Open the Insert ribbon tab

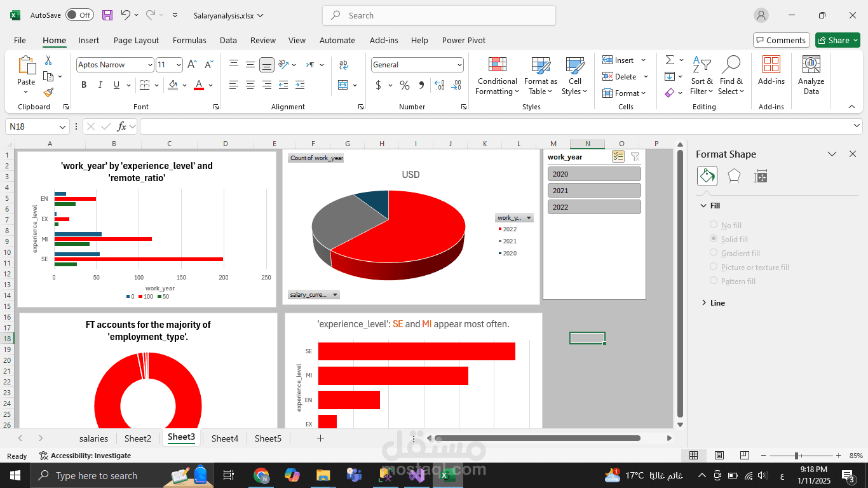[89, 40]
